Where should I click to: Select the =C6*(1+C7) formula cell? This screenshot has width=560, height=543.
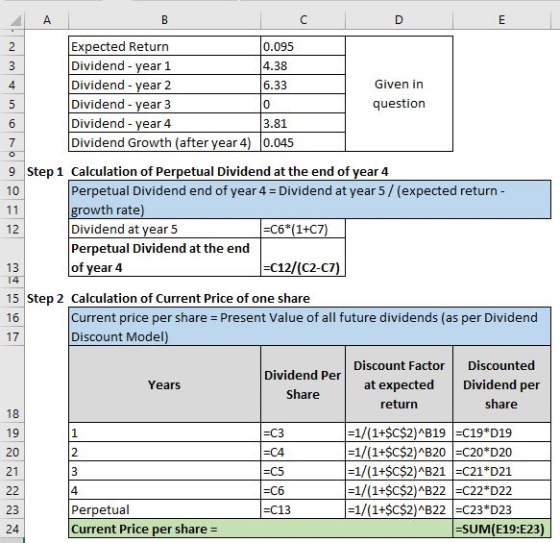click(303, 229)
